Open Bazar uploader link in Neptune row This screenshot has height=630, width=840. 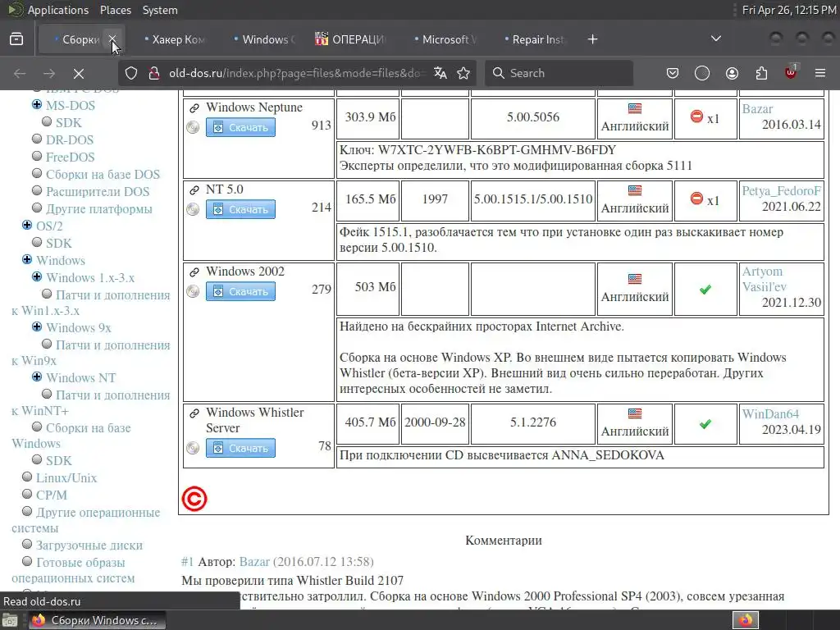coord(757,109)
